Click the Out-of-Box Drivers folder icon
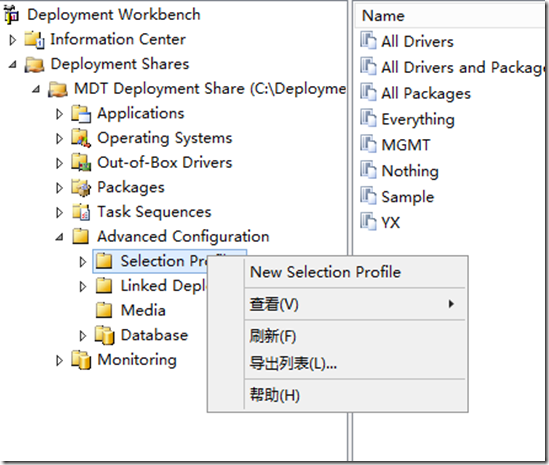Screen dimensions: 549x465 81,163
